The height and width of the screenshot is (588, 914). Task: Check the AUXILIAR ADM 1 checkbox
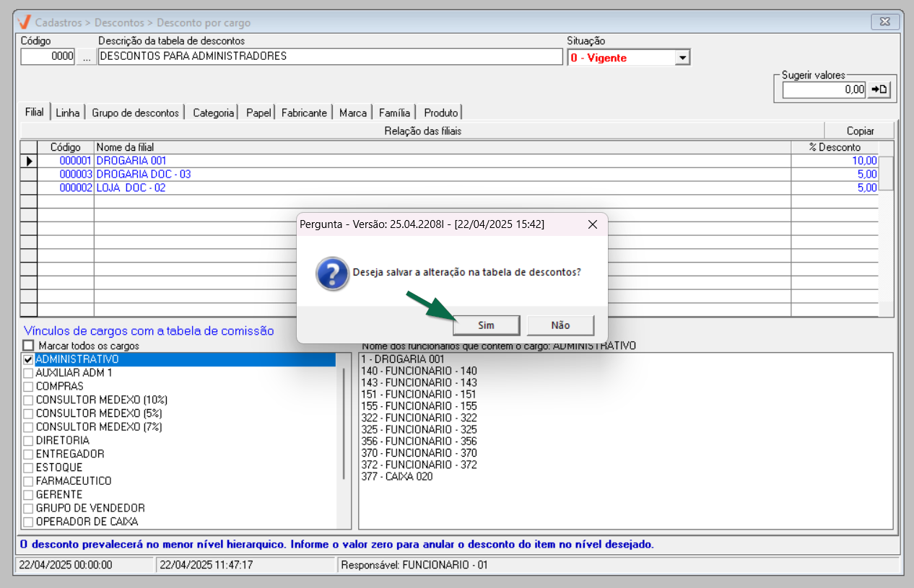[x=28, y=373]
